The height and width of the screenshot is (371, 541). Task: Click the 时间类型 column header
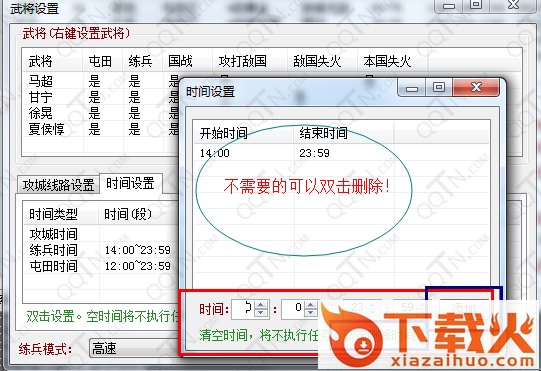click(61, 214)
